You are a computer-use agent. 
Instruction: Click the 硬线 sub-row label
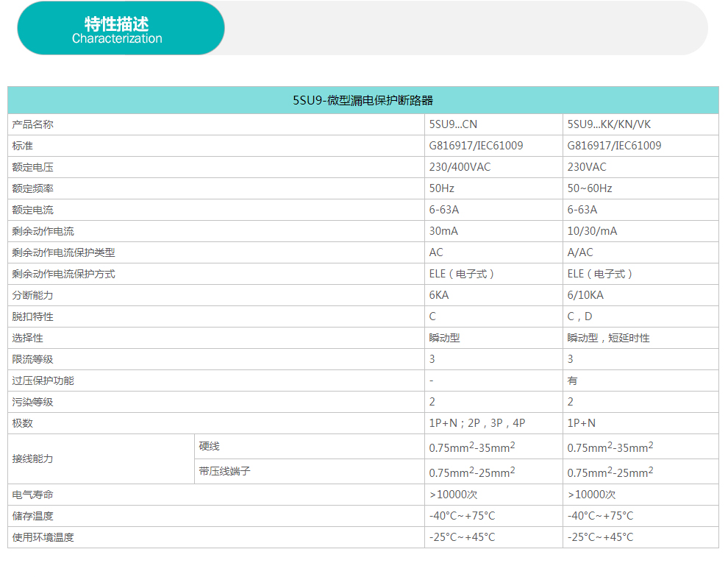(209, 446)
